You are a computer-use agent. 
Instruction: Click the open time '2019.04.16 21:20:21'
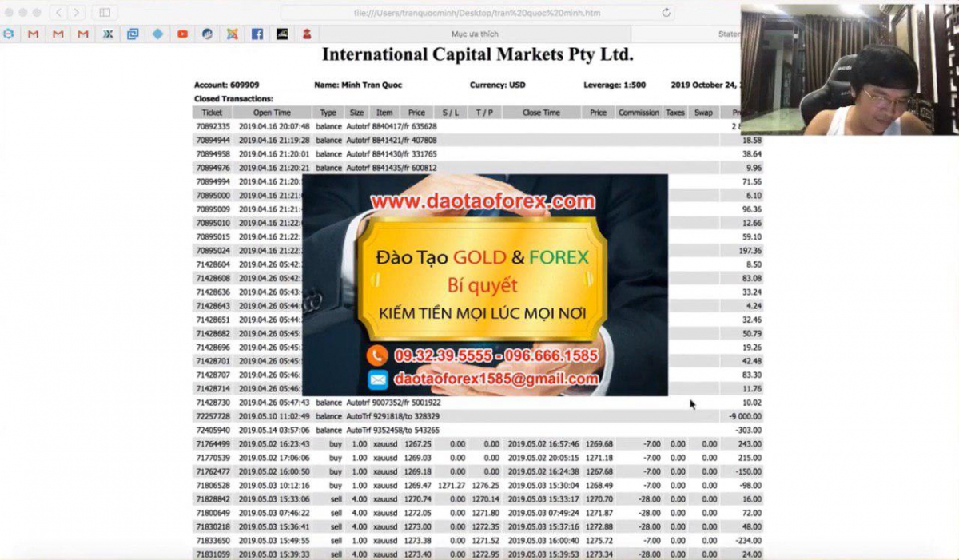pyautogui.click(x=274, y=168)
